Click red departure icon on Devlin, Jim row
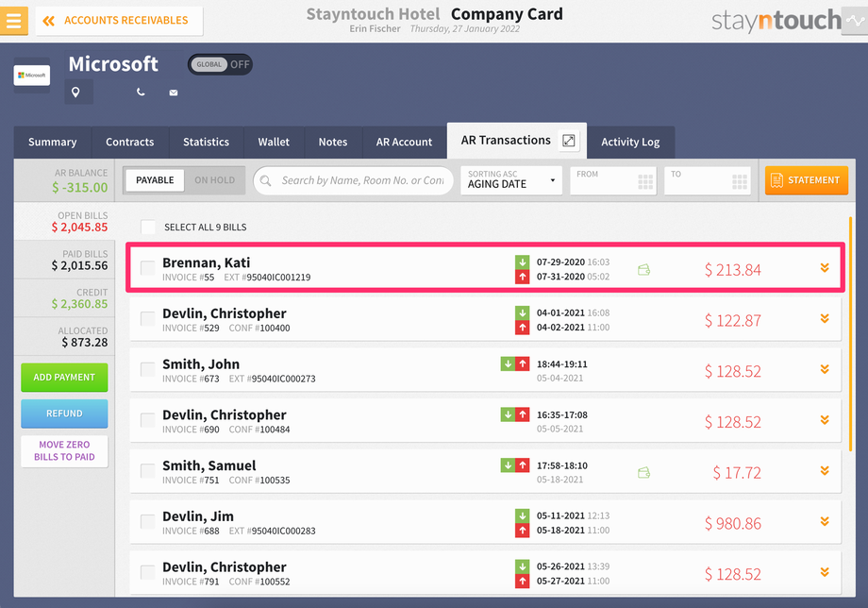868x608 pixels. 522,530
